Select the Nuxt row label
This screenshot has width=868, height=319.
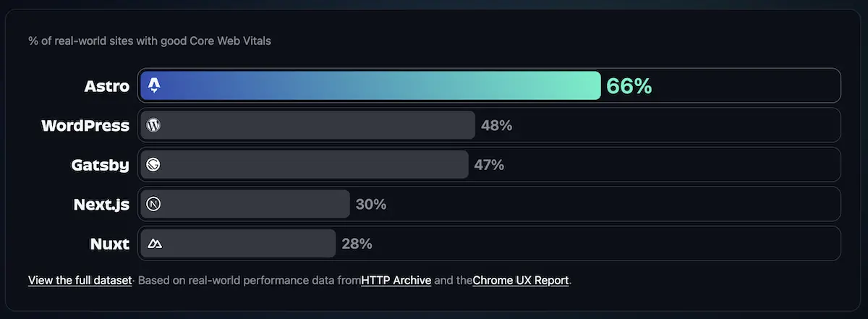click(111, 244)
